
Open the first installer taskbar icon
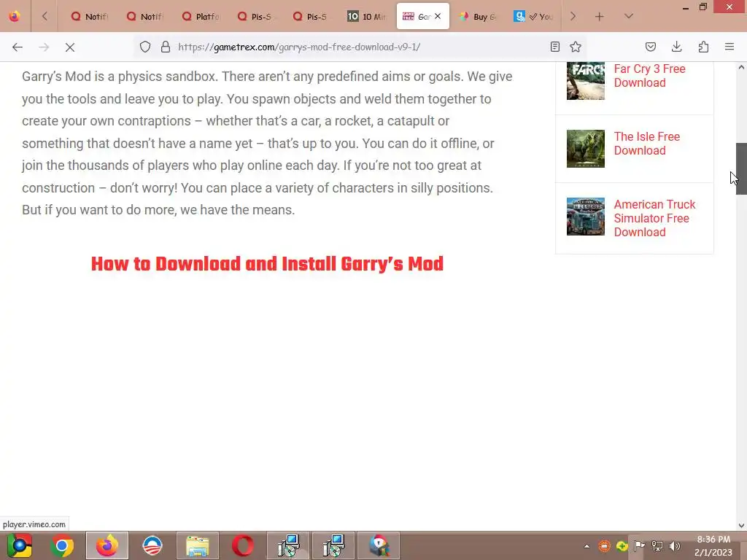(x=288, y=545)
